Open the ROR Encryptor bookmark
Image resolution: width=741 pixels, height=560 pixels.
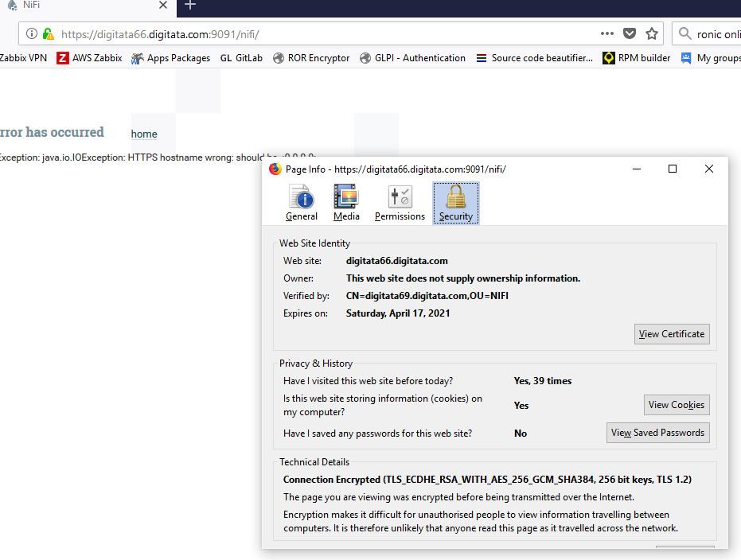coord(311,58)
